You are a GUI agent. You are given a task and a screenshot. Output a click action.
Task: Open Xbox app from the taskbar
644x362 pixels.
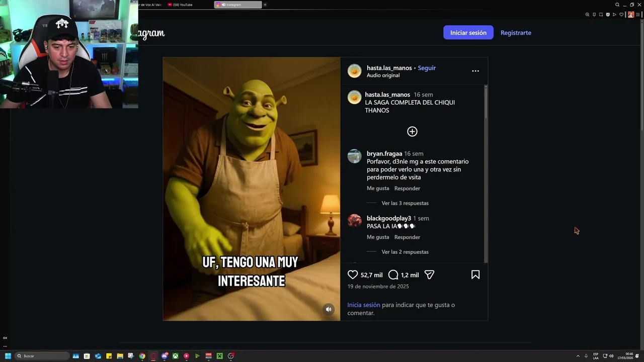(175, 356)
